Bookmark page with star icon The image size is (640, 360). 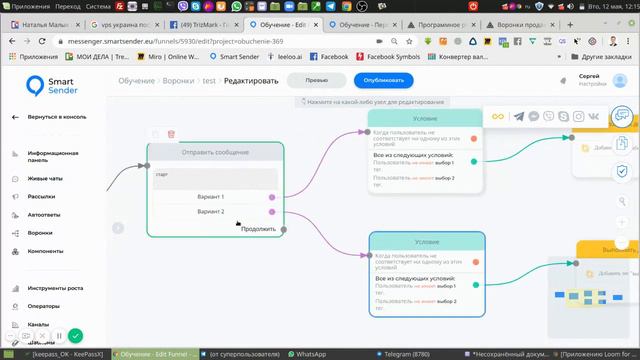409,41
